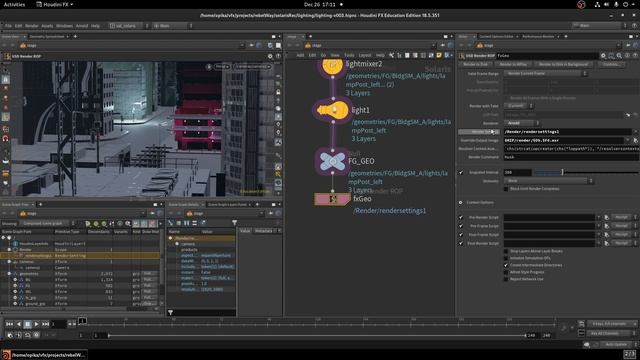
Task: Click the Render to Disk button
Action: (x=476, y=64)
